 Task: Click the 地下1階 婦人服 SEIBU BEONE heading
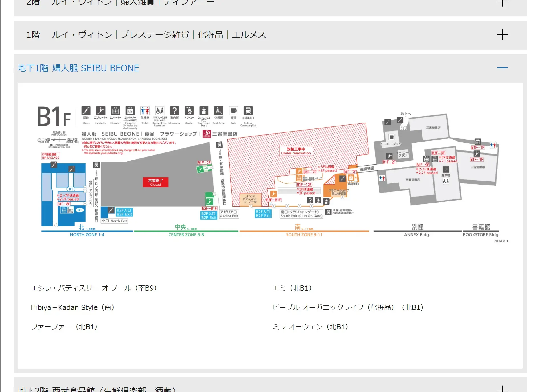[78, 68]
